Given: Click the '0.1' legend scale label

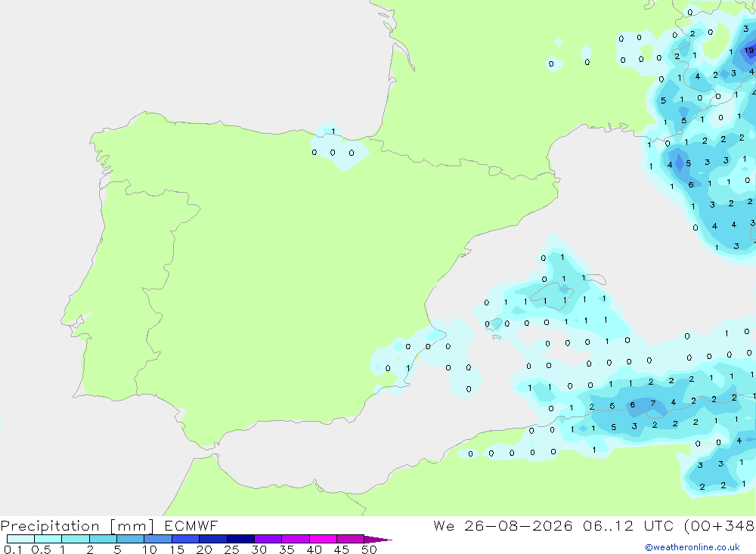Looking at the screenshot, I should (x=13, y=549).
